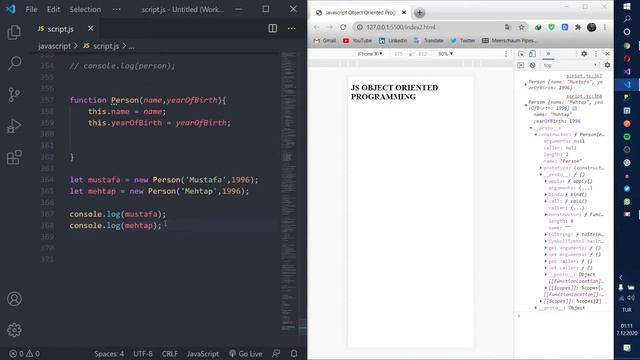Click the feedback icon in status bar
This screenshot has height=360, width=640.
[x=276, y=353]
